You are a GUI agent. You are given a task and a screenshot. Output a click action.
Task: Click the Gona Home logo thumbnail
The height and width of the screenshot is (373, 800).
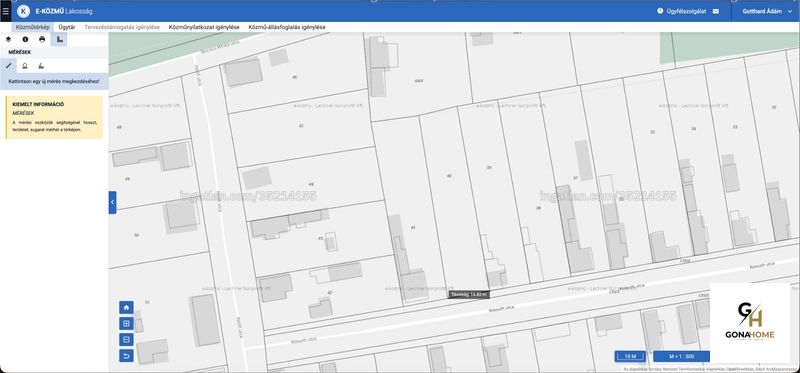[x=750, y=323]
